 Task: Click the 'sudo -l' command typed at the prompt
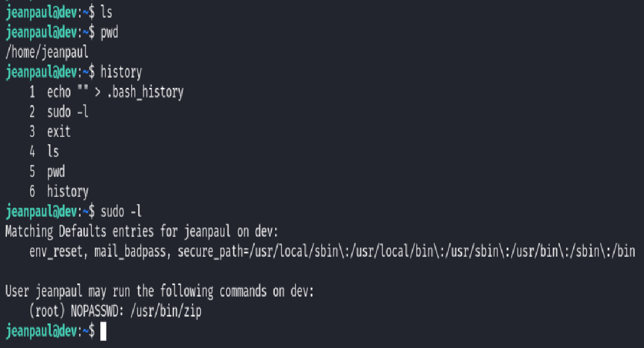click(121, 212)
